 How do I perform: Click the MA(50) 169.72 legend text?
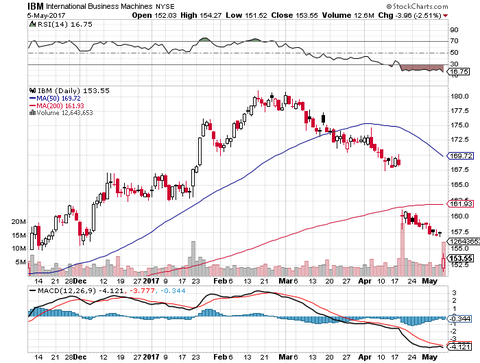[x=58, y=98]
